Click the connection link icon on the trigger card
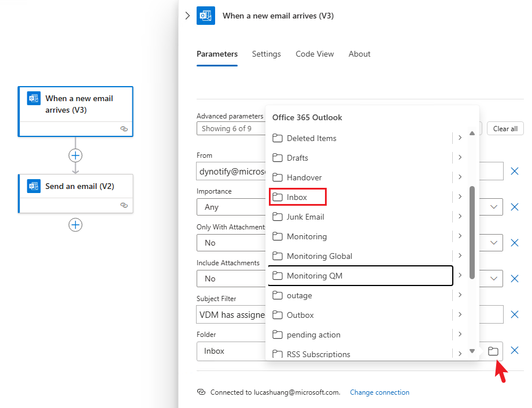Viewport: 532px width, 408px height. coord(124,129)
